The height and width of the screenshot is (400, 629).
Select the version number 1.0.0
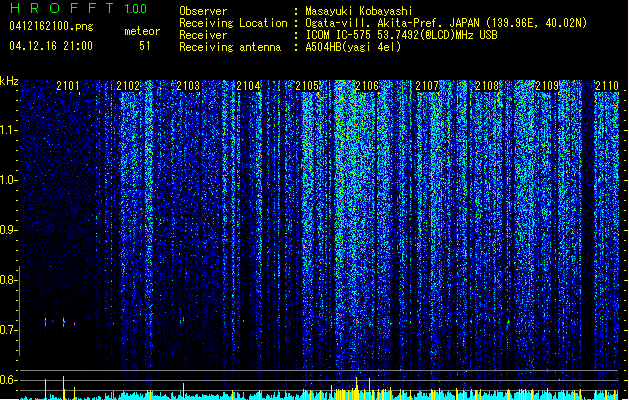[136, 9]
